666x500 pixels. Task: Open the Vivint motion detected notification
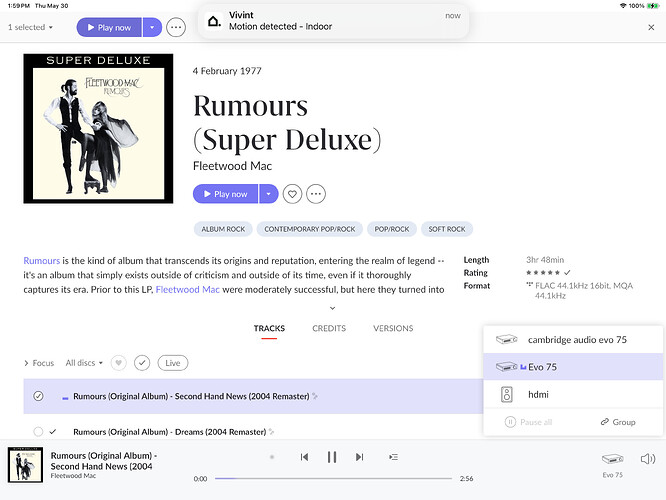click(x=333, y=21)
